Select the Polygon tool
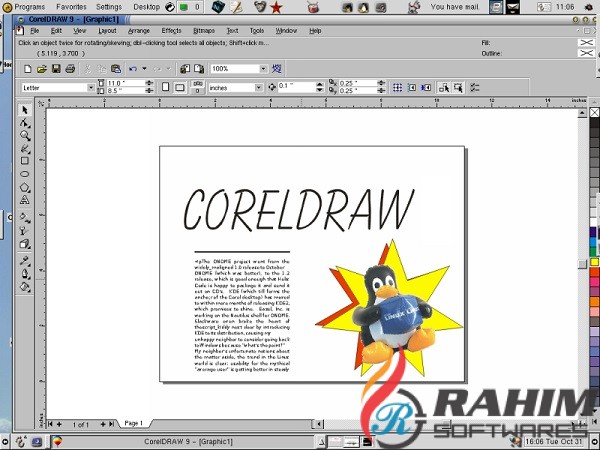The image size is (600, 450). tap(25, 187)
